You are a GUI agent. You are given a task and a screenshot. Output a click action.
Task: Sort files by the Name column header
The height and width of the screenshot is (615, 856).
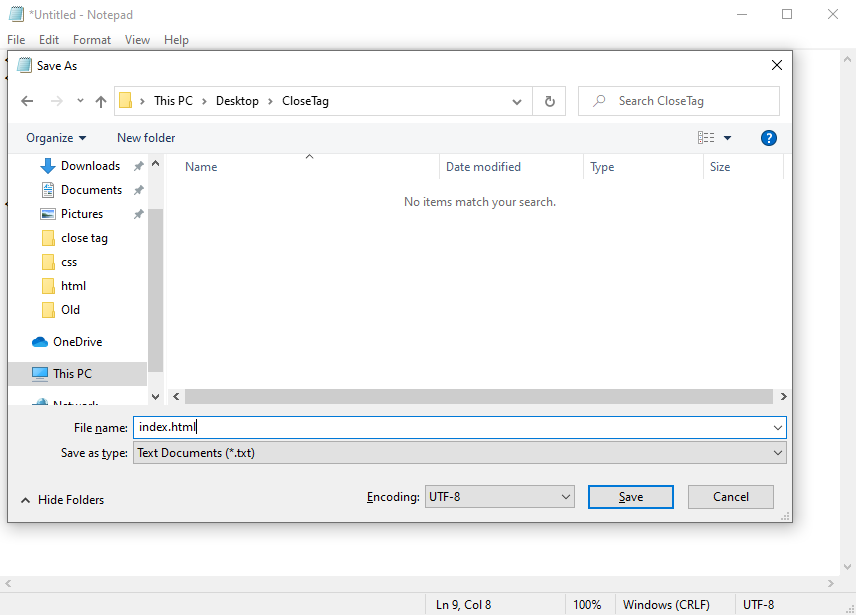click(201, 167)
